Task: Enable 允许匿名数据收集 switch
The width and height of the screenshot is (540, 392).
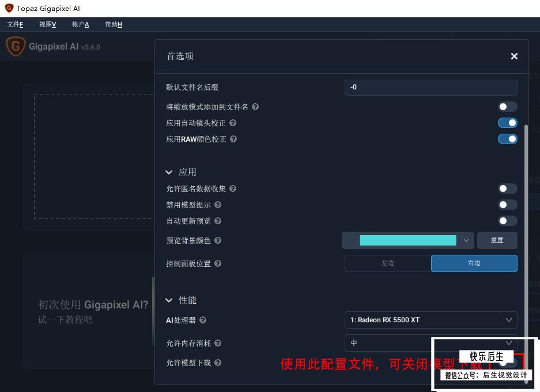Action: pos(507,189)
